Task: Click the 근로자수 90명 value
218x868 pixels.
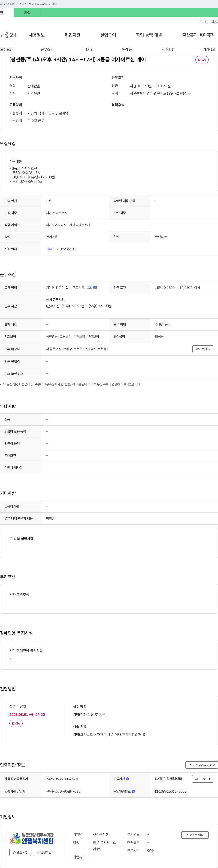Action: coord(151,851)
